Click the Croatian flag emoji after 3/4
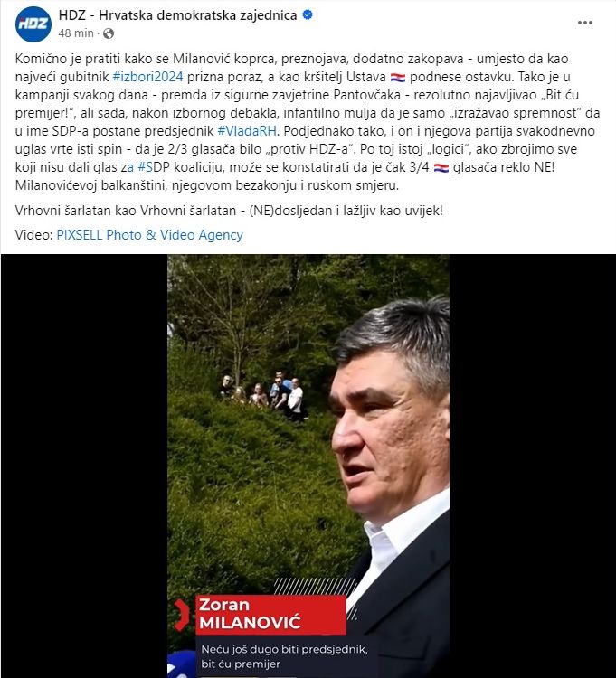This screenshot has height=678, width=616. [441, 168]
